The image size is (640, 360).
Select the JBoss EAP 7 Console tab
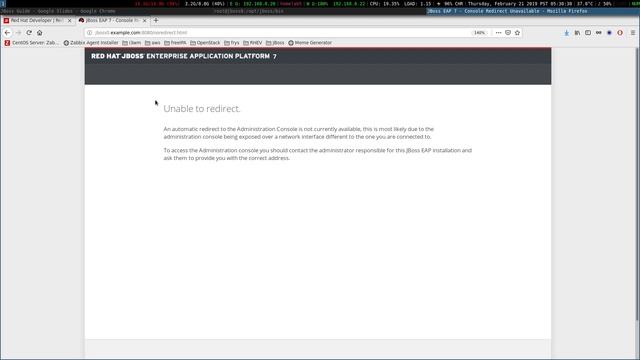click(113, 20)
